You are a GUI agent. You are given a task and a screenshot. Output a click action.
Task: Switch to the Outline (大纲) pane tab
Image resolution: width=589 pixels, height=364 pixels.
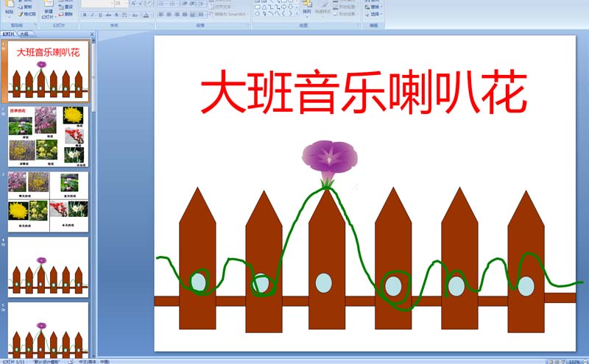click(24, 34)
